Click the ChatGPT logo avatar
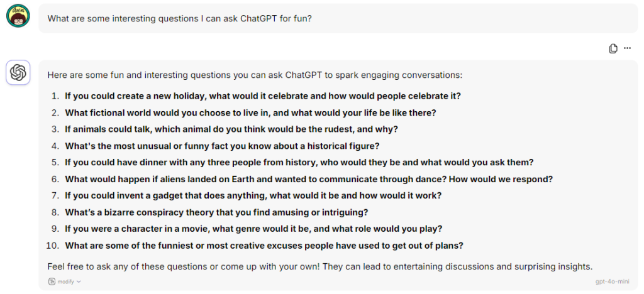 coord(18,73)
